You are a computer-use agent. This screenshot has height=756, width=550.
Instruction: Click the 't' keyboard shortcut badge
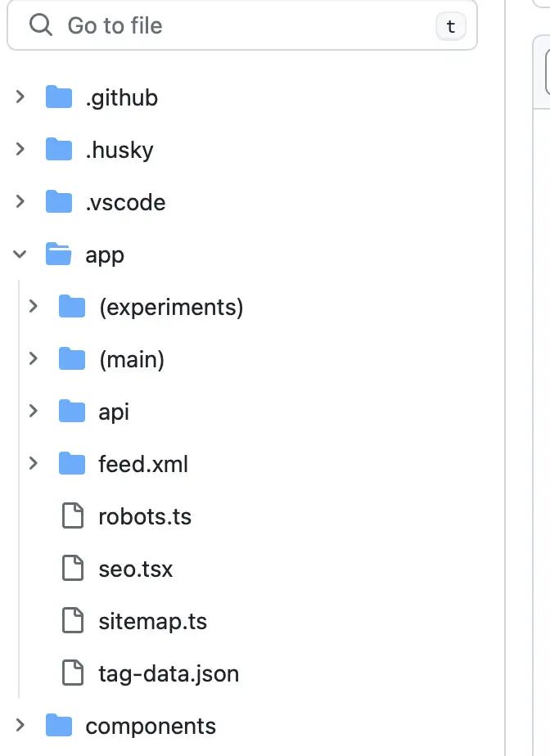[451, 26]
